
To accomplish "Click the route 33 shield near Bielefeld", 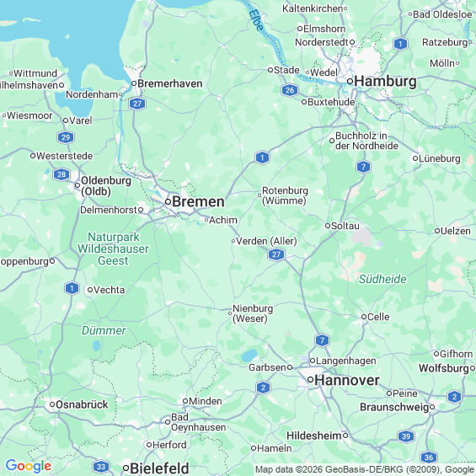I will [x=101, y=467].
